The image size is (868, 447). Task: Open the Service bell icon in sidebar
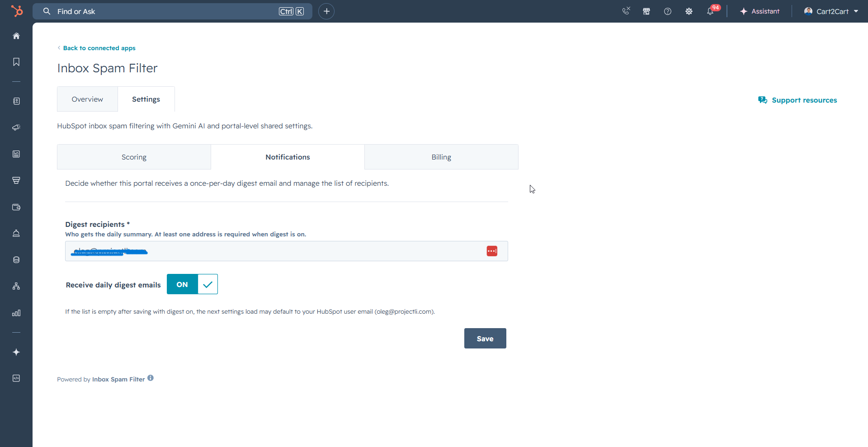[x=16, y=233]
